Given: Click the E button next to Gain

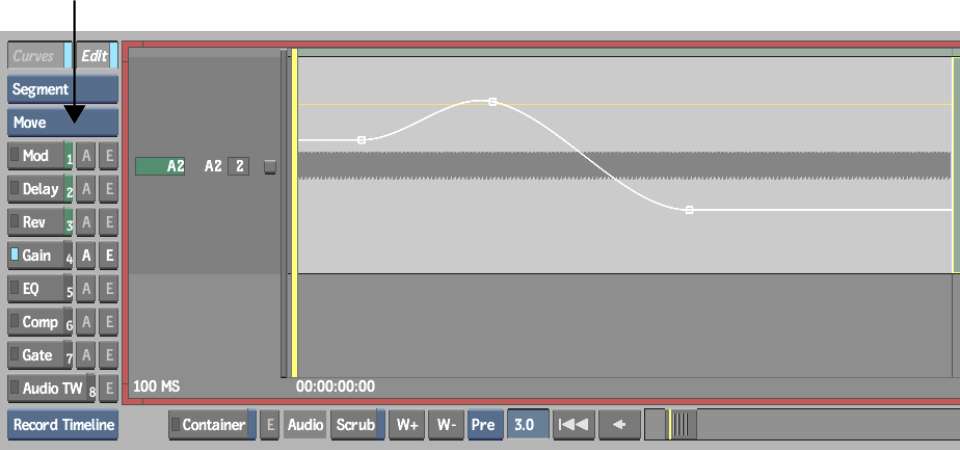Looking at the screenshot, I should pyautogui.click(x=108, y=255).
